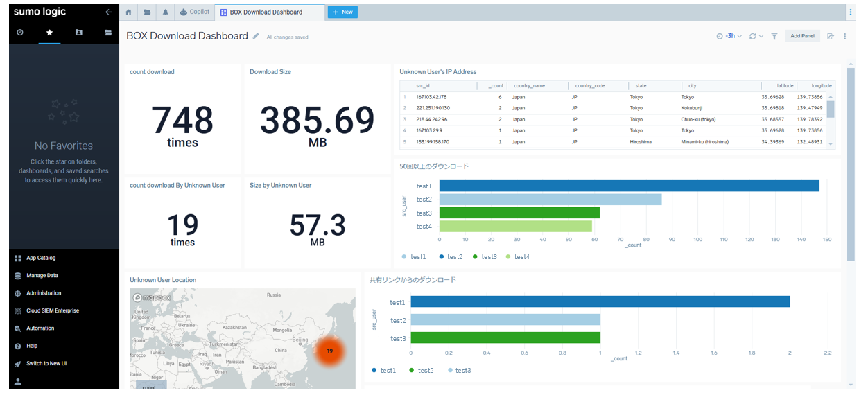
Task: Open the top-right window kebab menu
Action: coord(851,12)
